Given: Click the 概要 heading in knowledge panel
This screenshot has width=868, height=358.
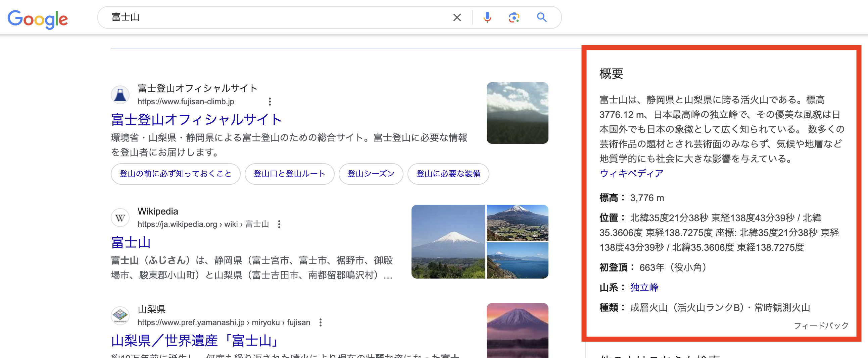Looking at the screenshot, I should coord(611,73).
